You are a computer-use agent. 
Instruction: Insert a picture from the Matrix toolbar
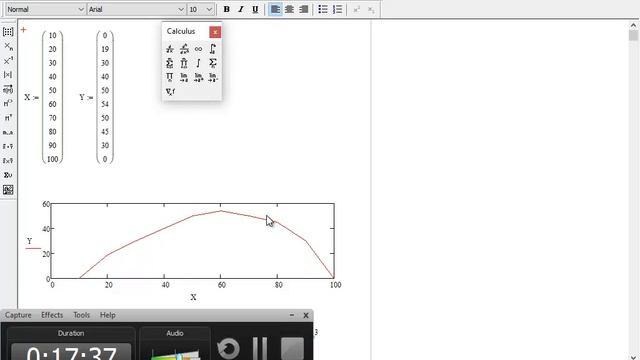(8, 190)
